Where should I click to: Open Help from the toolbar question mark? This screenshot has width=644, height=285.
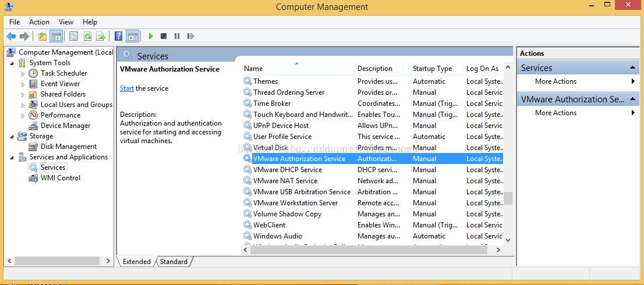118,37
